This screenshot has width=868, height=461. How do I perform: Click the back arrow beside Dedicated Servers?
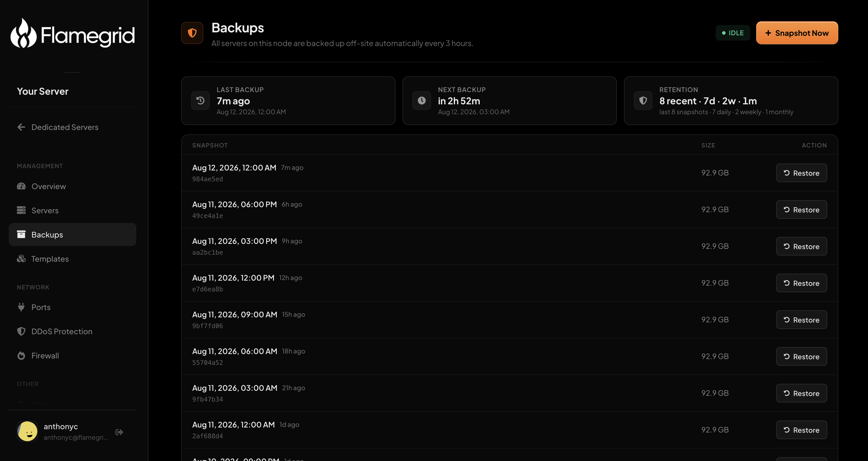(x=21, y=127)
